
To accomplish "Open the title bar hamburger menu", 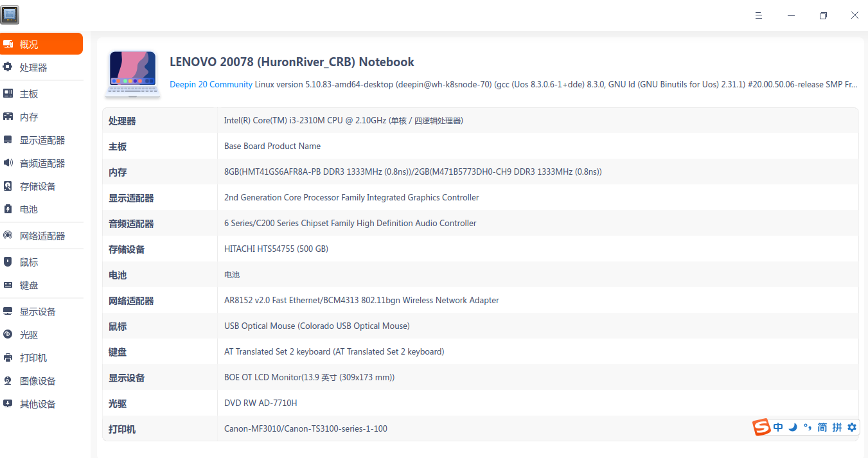I will coord(759,15).
